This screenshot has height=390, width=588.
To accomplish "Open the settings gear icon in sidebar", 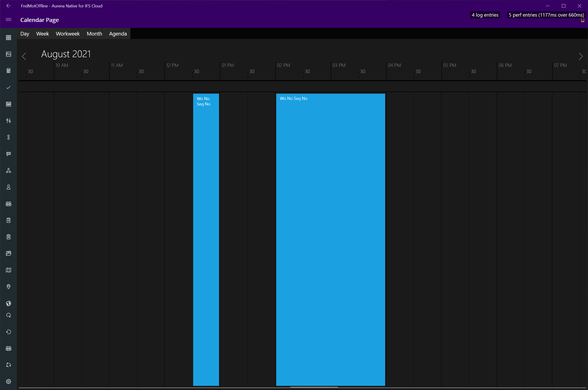I will click(9, 381).
